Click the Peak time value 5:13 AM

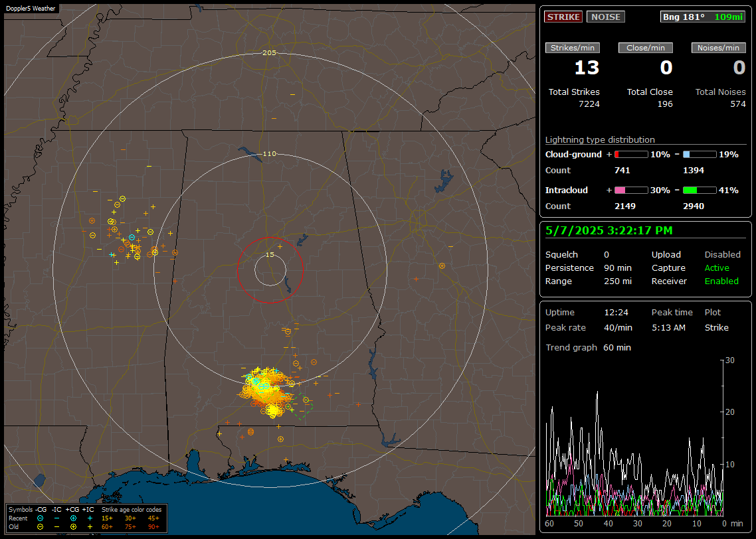click(669, 327)
